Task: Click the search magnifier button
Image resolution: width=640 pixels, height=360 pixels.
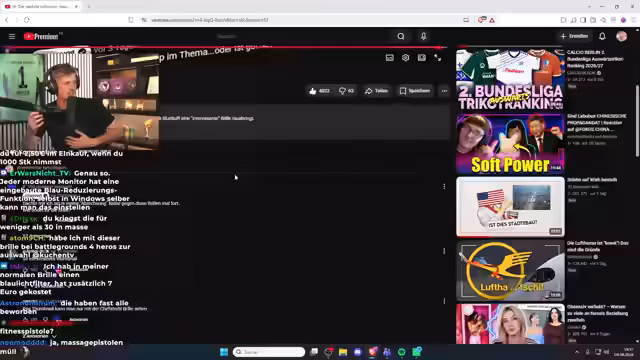Action: (x=401, y=36)
